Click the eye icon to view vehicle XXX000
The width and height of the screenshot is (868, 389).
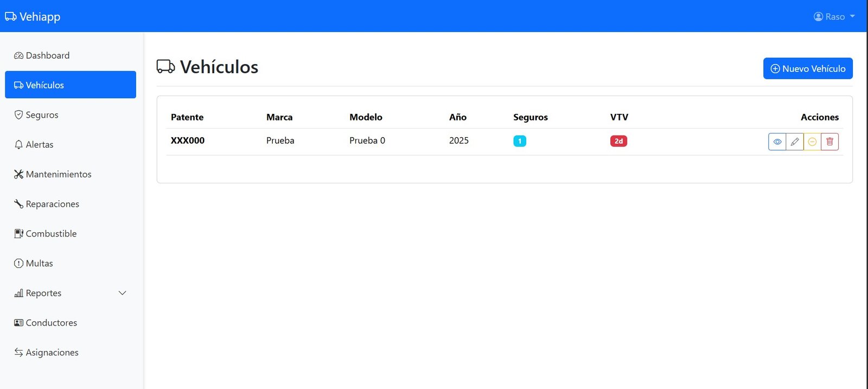point(777,142)
